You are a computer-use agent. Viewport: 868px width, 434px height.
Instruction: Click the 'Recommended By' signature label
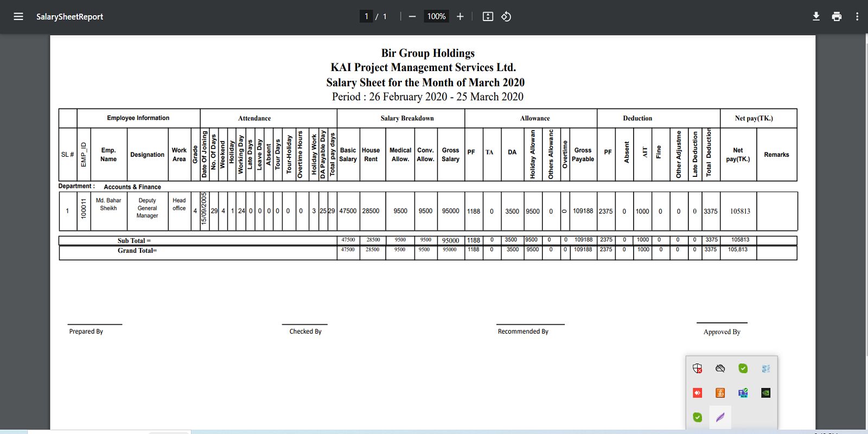pyautogui.click(x=523, y=331)
